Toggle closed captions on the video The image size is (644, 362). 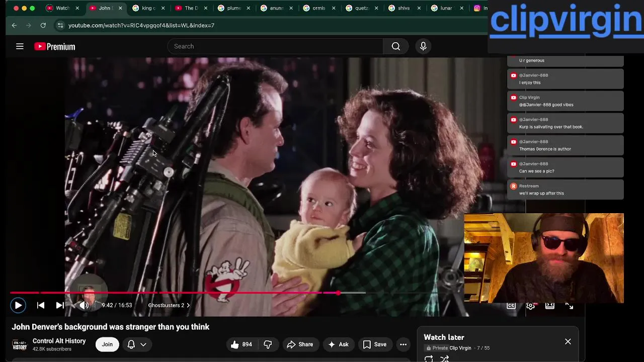coord(511,305)
